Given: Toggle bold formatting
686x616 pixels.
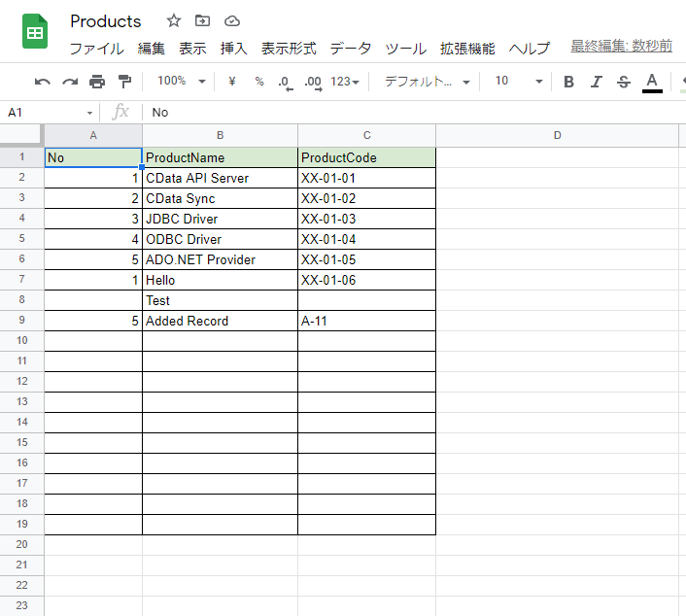Looking at the screenshot, I should [x=568, y=82].
